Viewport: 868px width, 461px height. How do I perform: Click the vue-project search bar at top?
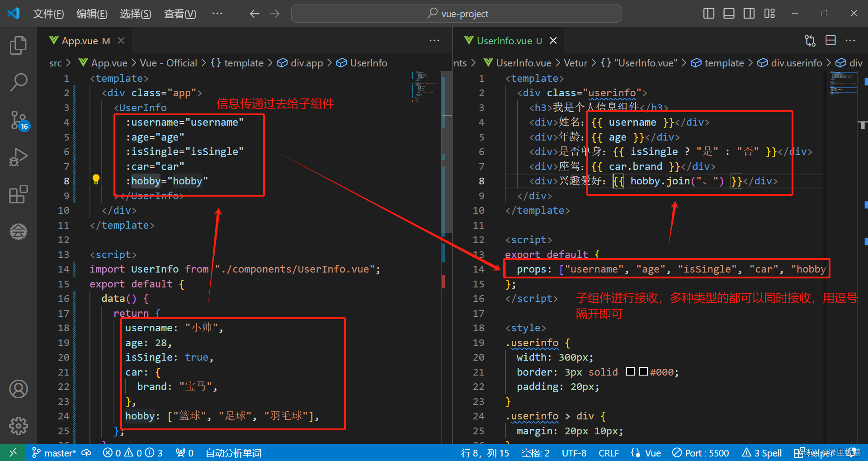(x=457, y=14)
